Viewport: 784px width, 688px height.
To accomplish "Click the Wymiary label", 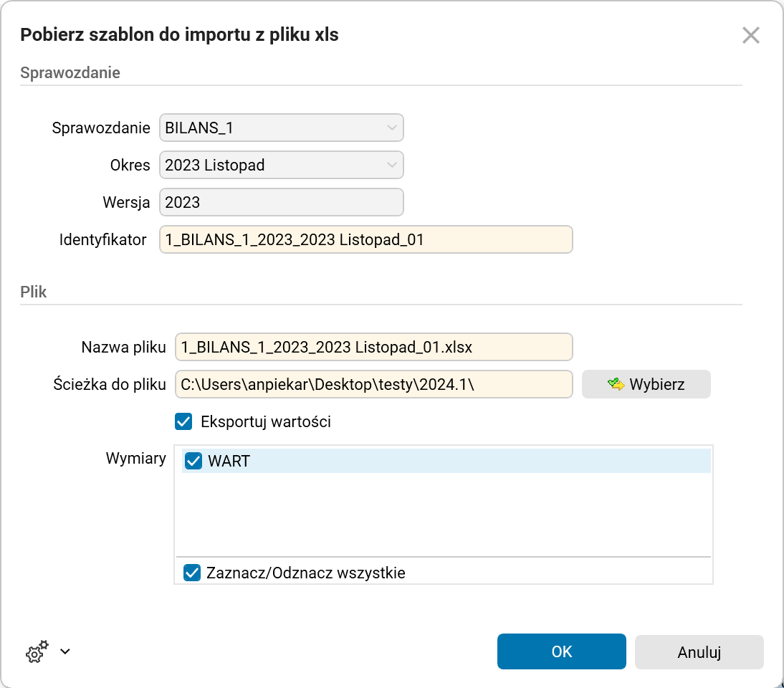I will coord(136,458).
